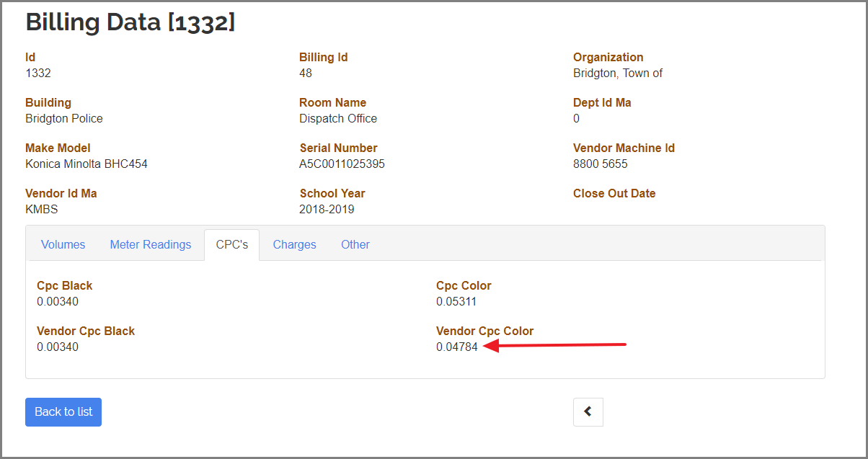Open the Volumes tab

(63, 245)
